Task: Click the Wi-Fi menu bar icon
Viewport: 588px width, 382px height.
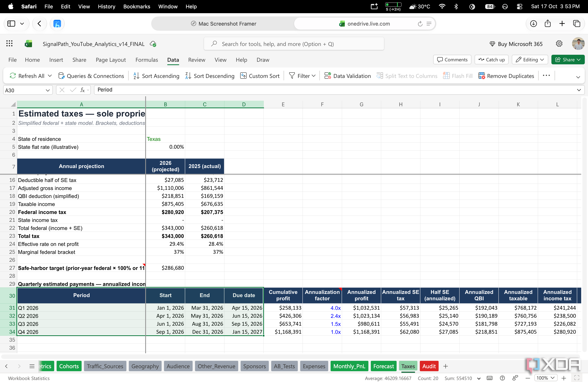Action: pyautogui.click(x=442, y=6)
